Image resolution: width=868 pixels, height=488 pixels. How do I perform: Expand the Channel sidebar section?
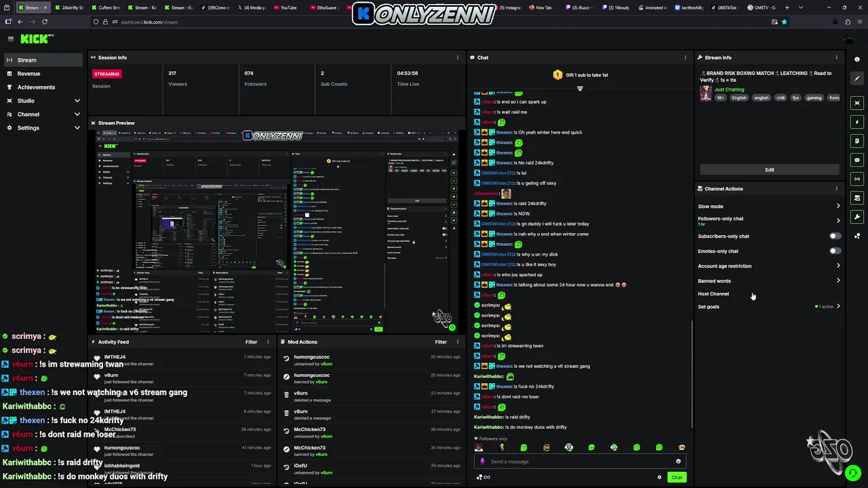pos(77,114)
